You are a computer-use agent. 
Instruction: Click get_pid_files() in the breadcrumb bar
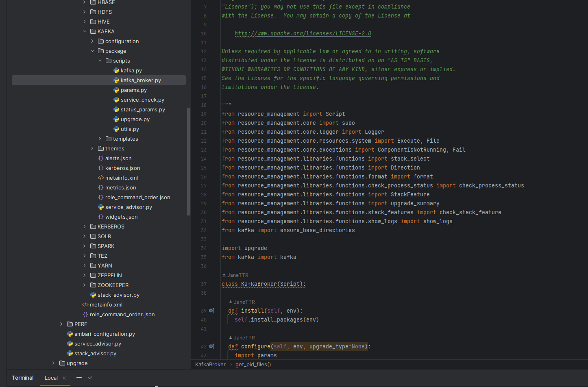(253, 364)
